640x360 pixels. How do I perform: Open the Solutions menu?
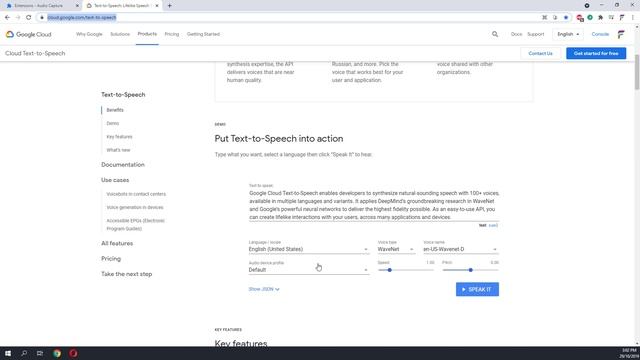(x=120, y=34)
